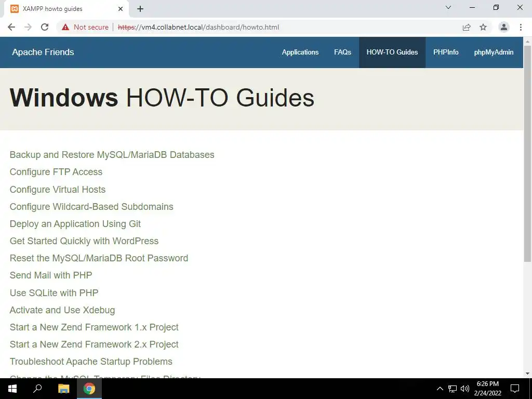Open Deploy an Application Using Git

pos(75,224)
